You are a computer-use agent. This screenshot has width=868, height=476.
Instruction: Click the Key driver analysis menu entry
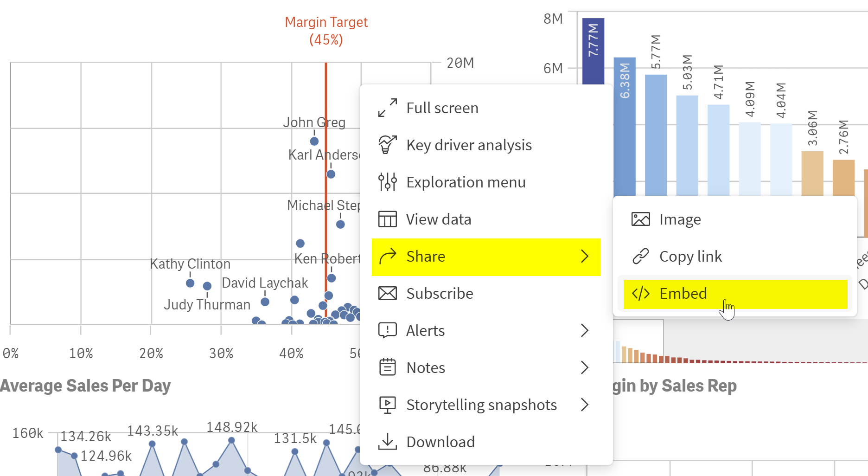(469, 145)
